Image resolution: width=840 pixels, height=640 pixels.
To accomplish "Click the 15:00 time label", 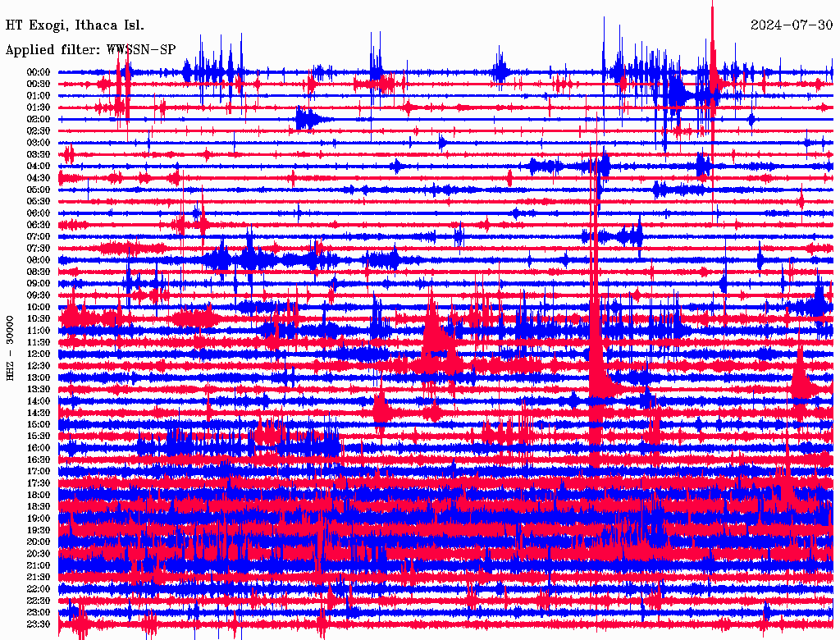I will pos(39,424).
